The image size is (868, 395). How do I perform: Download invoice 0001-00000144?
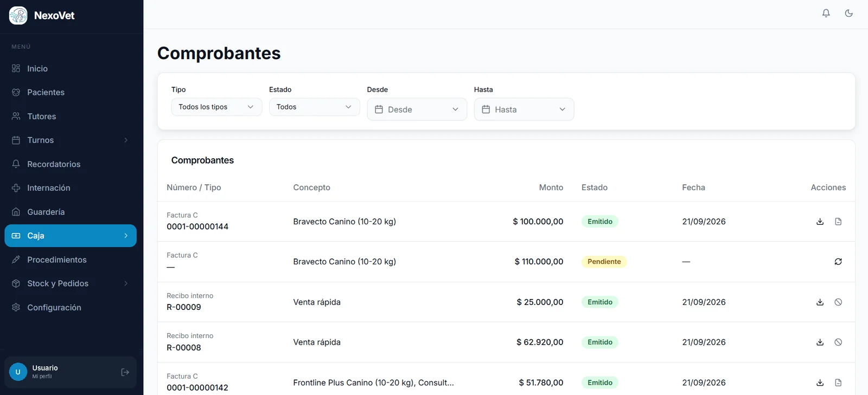click(820, 222)
